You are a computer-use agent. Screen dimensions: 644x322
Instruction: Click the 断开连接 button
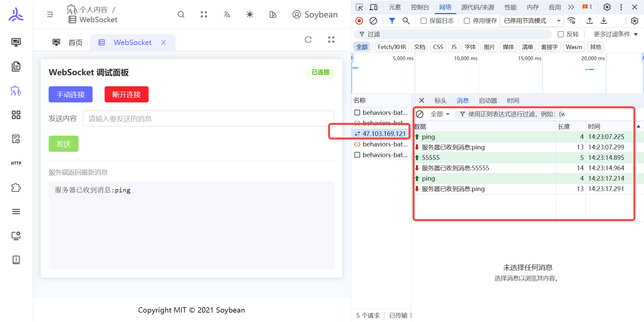pos(126,94)
